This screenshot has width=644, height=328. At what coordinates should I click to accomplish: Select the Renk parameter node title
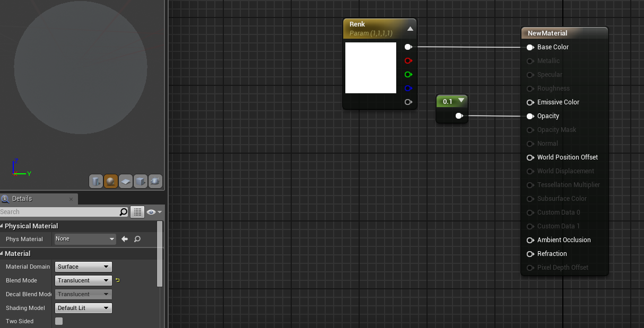[x=358, y=24]
